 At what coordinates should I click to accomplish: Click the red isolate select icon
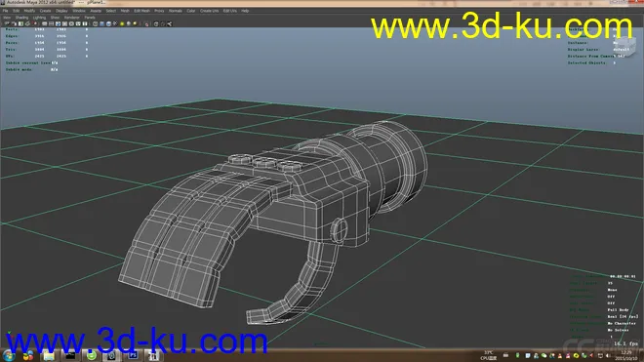(146, 24)
